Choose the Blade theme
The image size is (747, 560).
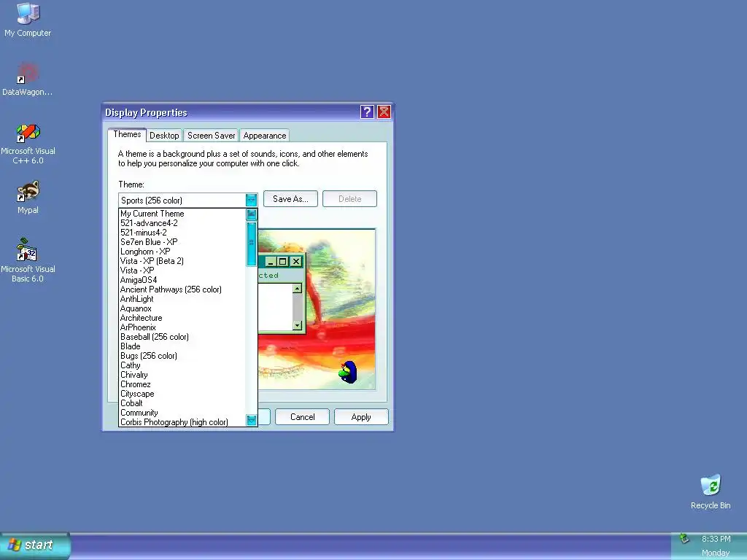point(182,346)
